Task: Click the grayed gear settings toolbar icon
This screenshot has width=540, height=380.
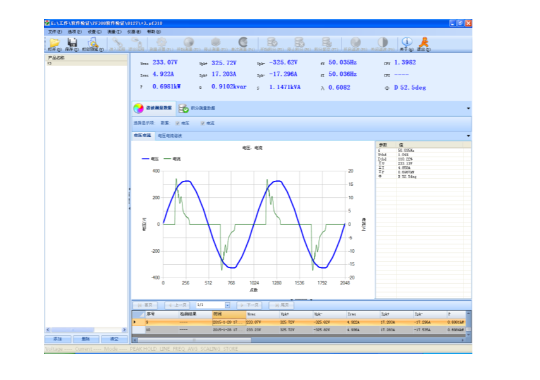Action: click(162, 42)
